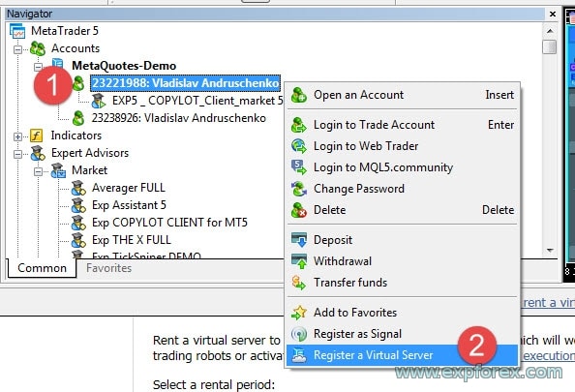Collapse the Market folder node
The height and width of the screenshot is (392, 575).
38,171
